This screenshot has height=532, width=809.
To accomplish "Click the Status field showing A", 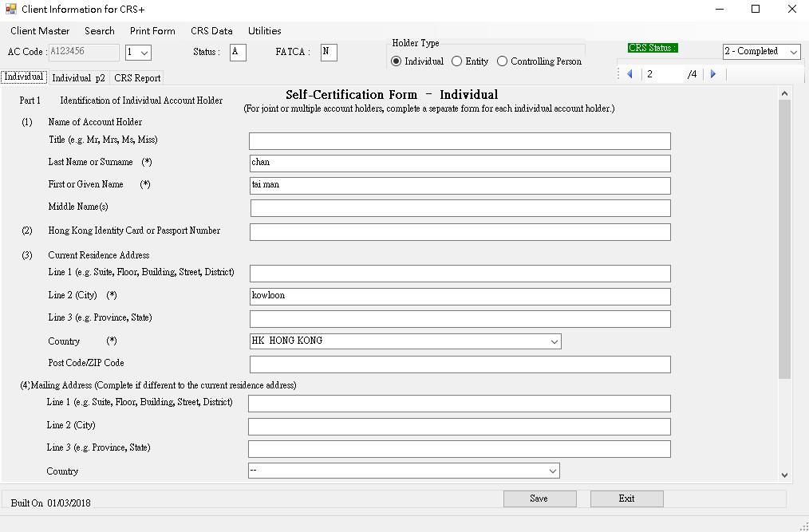I will pyautogui.click(x=238, y=52).
